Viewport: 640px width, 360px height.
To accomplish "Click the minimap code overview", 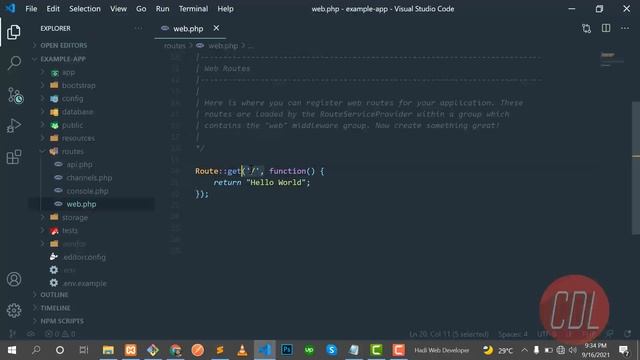I will 611,60.
